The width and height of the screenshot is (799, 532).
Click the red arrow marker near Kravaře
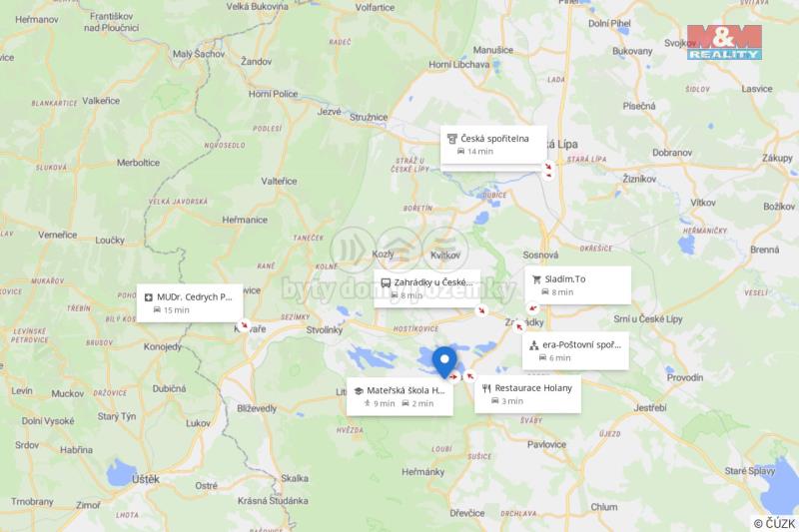(245, 324)
